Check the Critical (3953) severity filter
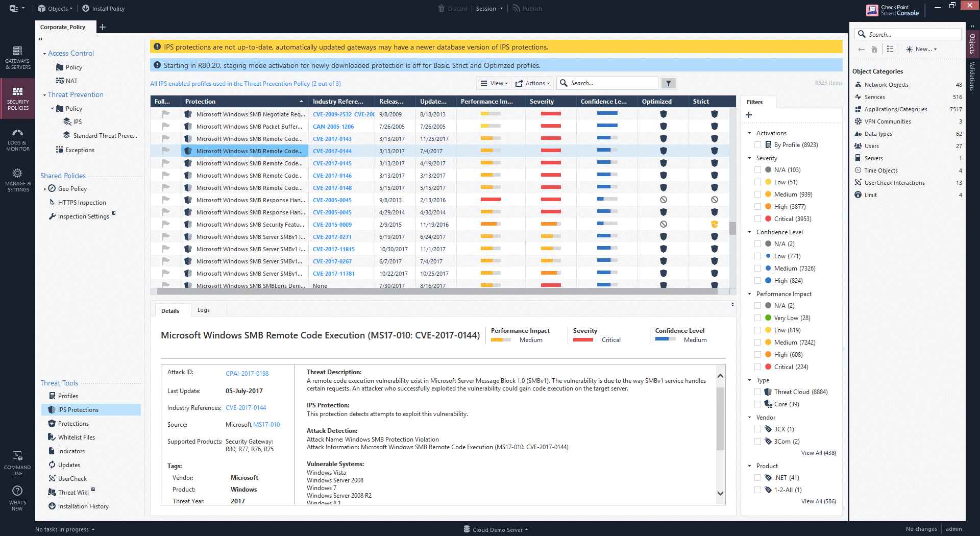Image resolution: width=980 pixels, height=536 pixels. [x=757, y=219]
